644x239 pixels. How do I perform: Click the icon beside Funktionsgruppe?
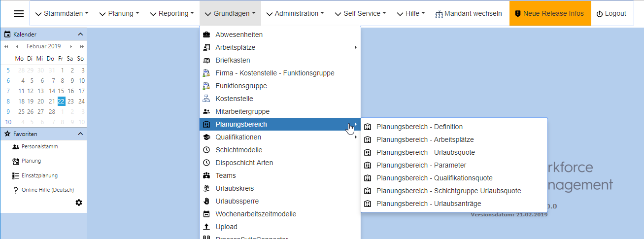coord(206,86)
